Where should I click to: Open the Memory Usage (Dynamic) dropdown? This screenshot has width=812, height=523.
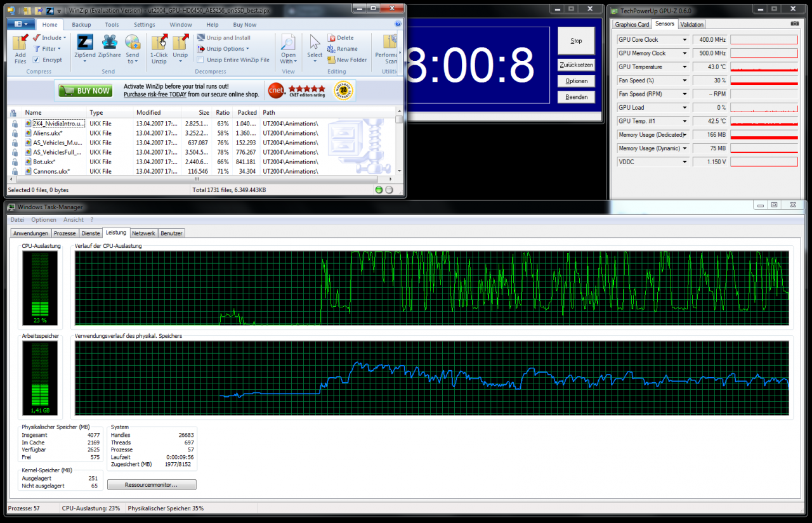coord(684,148)
